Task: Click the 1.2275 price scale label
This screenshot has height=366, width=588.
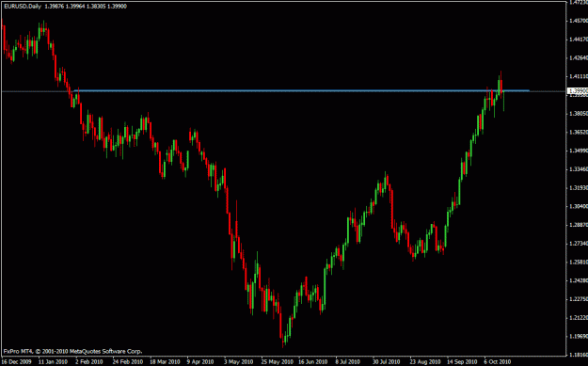Action: [579, 299]
